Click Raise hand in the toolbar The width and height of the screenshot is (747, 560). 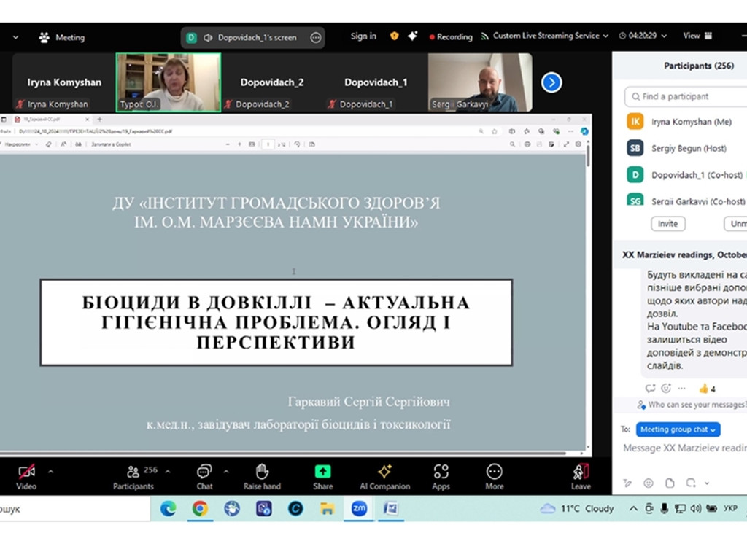262,477
